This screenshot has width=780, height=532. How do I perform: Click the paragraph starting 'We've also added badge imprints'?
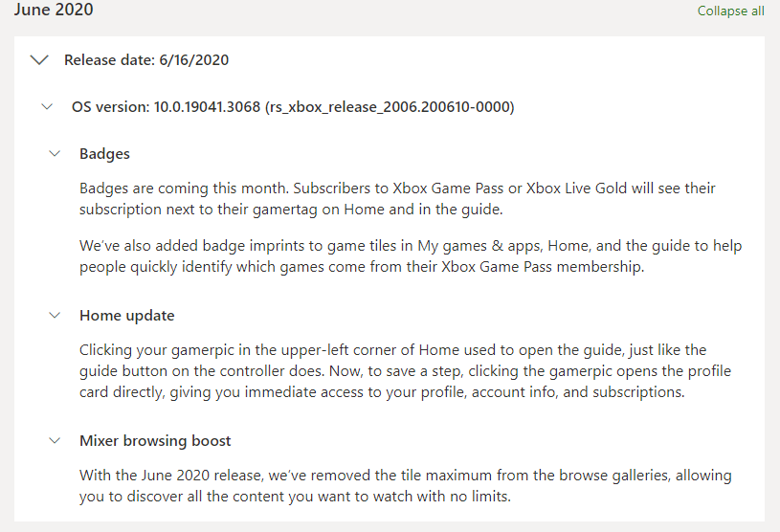[411, 256]
